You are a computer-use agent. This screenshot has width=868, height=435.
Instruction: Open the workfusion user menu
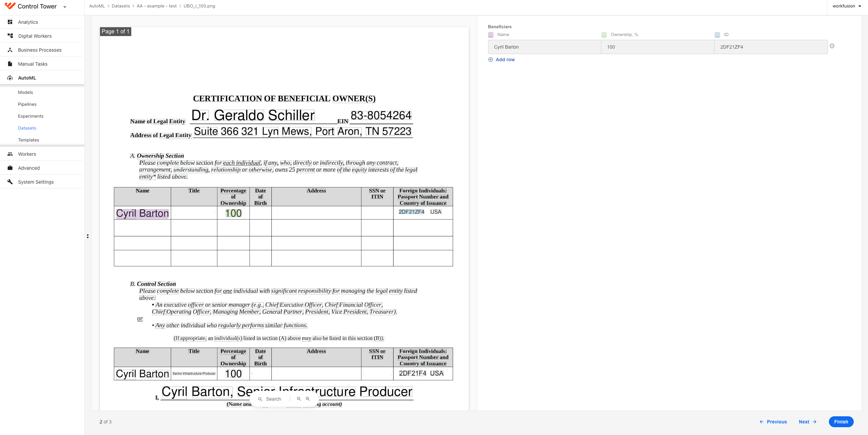847,6
